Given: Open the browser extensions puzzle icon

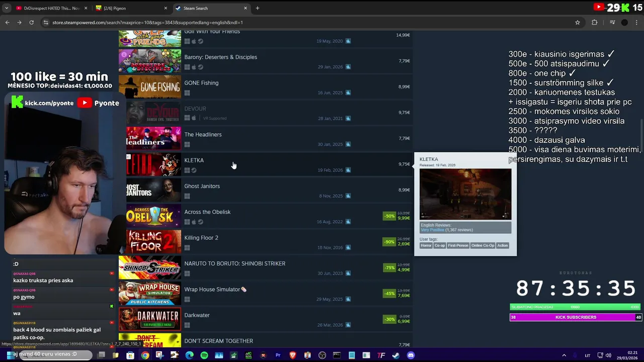Looking at the screenshot, I should 594,22.
